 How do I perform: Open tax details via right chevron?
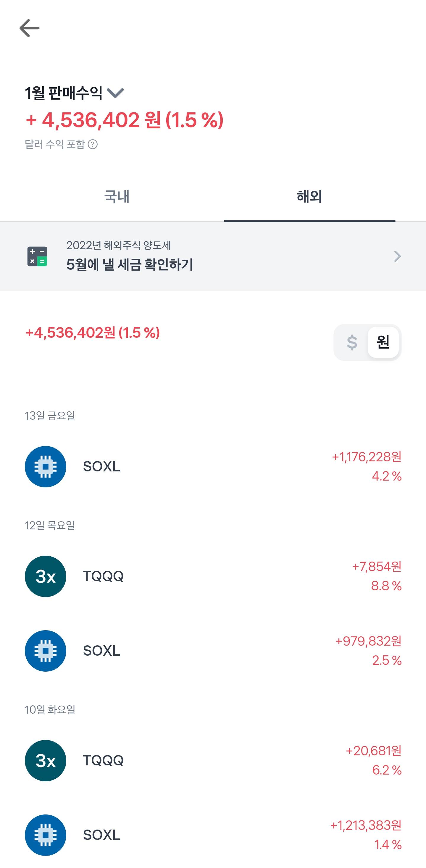(x=397, y=256)
